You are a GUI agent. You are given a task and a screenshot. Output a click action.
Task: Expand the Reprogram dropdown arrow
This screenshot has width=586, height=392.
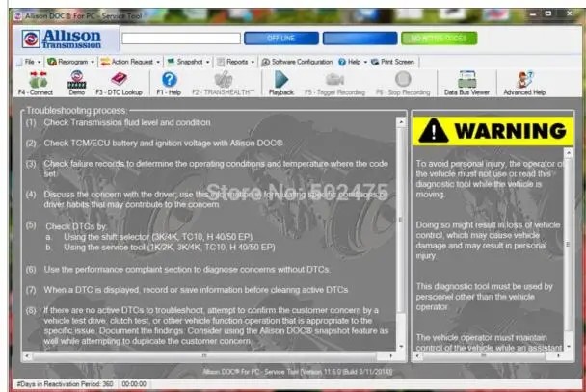point(93,63)
